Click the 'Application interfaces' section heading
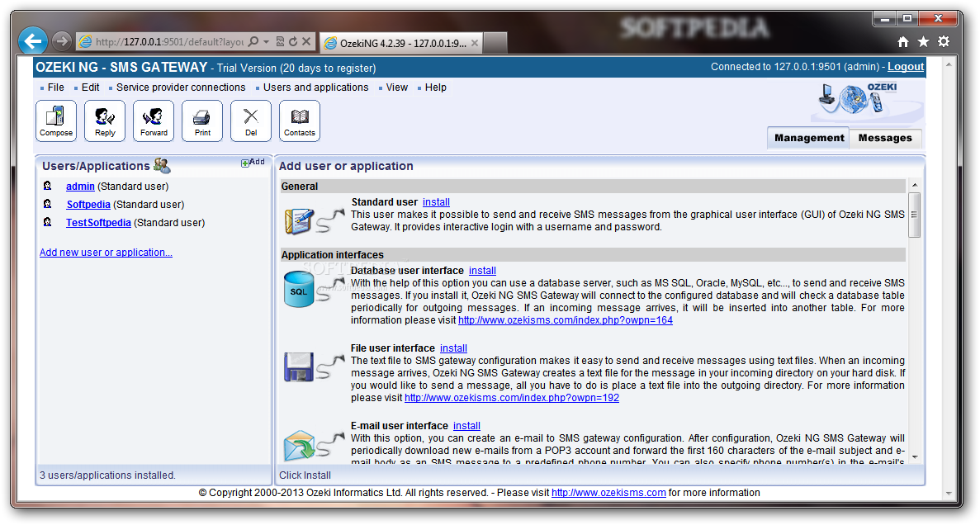This screenshot has height=525, width=980. 333,255
